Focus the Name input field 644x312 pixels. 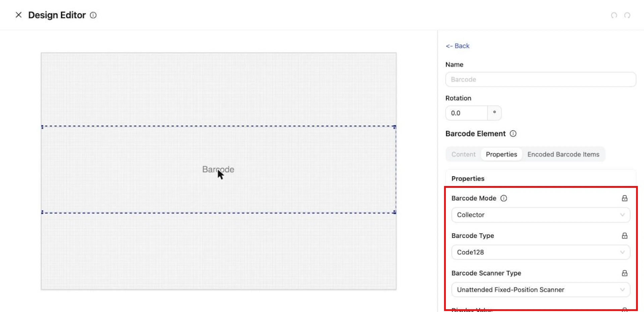(541, 80)
